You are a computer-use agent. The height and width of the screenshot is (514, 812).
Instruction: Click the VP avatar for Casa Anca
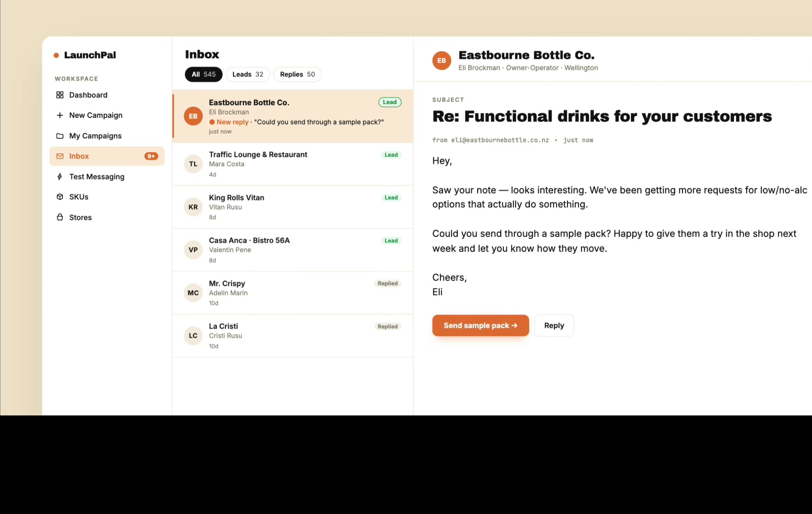click(193, 250)
